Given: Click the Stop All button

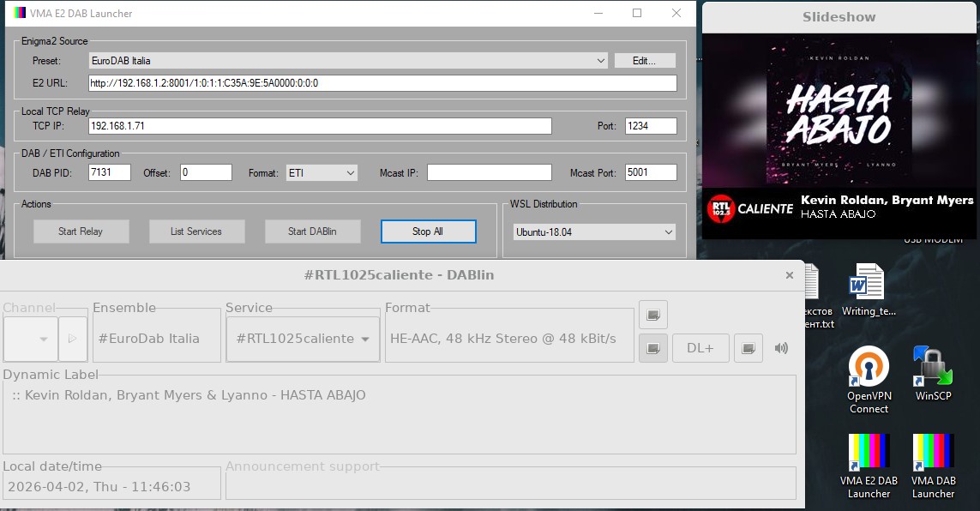Looking at the screenshot, I should tap(428, 231).
